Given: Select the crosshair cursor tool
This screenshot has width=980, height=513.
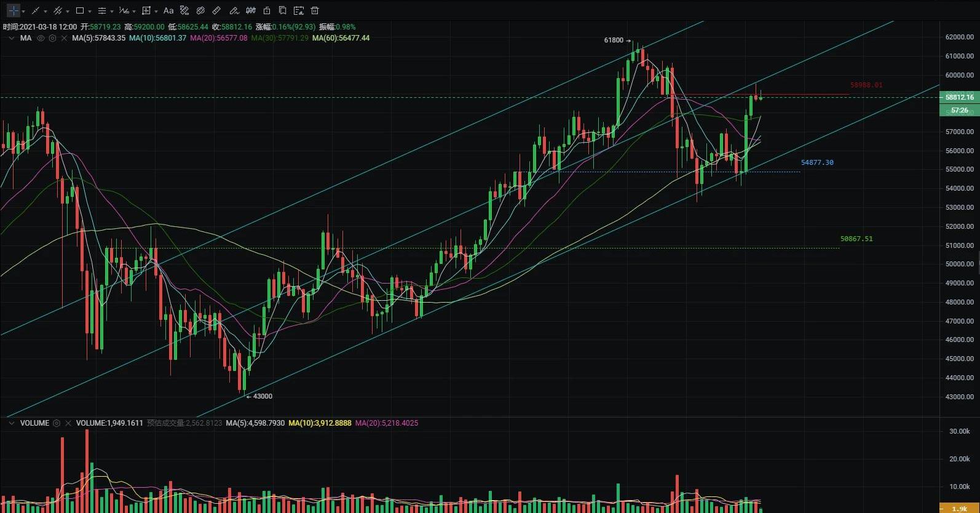Looking at the screenshot, I should tap(14, 10).
